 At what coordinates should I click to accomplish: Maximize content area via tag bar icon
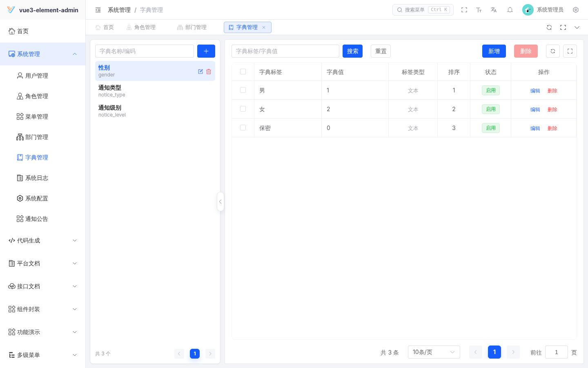point(563,27)
